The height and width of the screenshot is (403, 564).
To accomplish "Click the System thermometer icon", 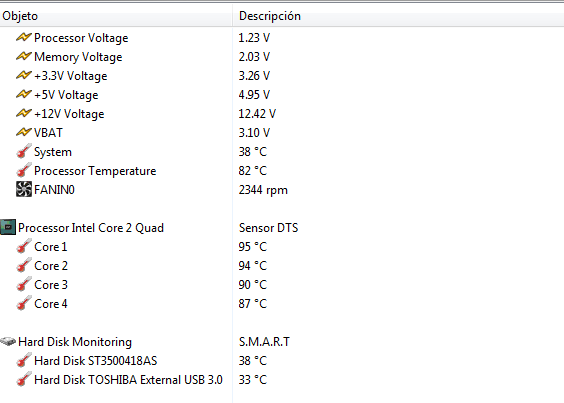I will click(x=24, y=151).
